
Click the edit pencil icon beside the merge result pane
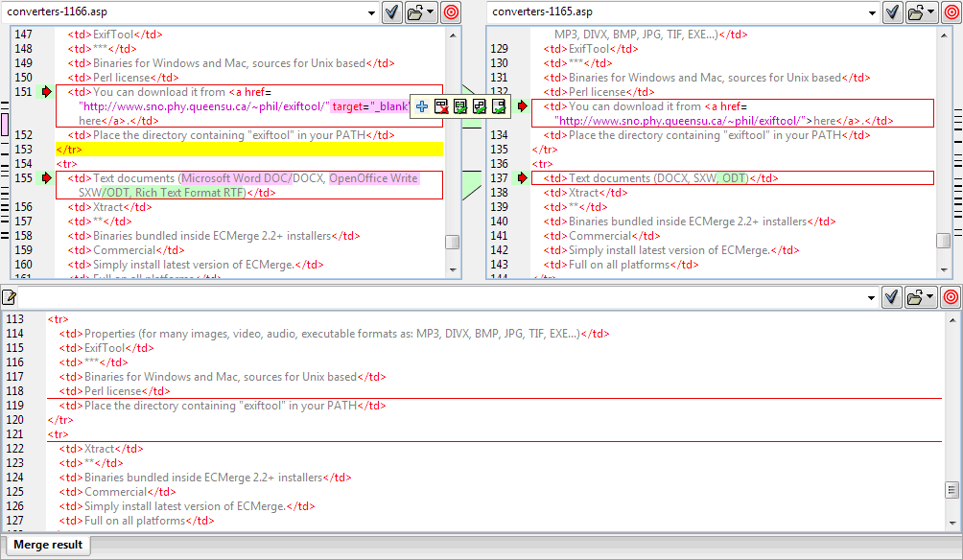click(10, 297)
